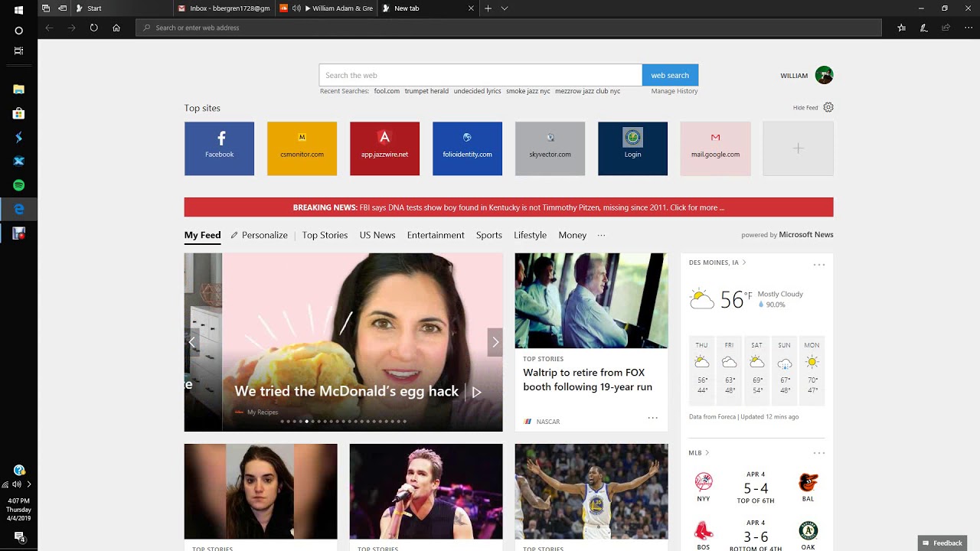
Task: Go to next carousel slide
Action: pos(495,342)
